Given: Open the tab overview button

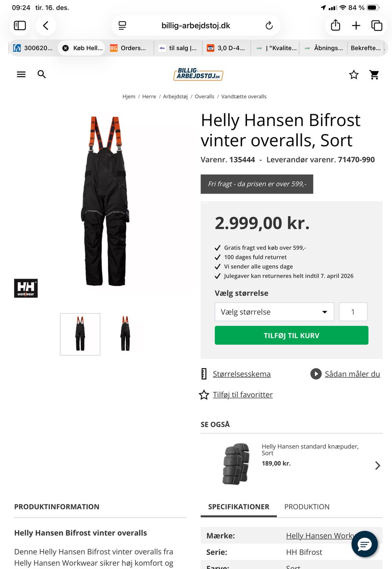Looking at the screenshot, I should 376,26.
